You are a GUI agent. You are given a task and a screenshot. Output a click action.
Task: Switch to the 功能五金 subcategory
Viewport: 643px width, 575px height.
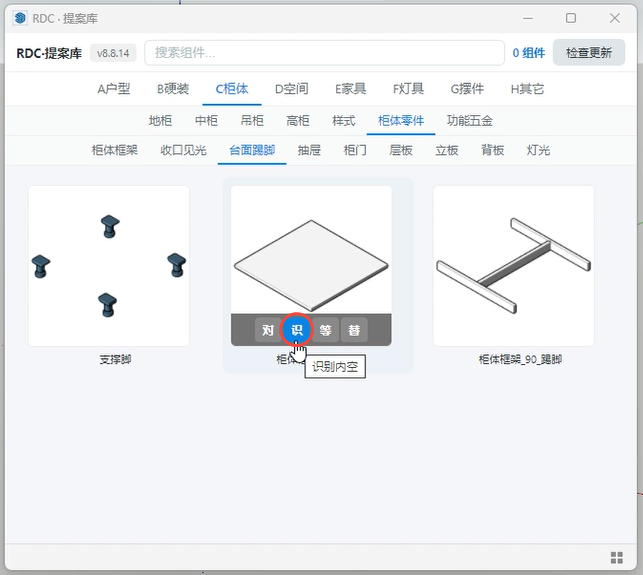[470, 121]
